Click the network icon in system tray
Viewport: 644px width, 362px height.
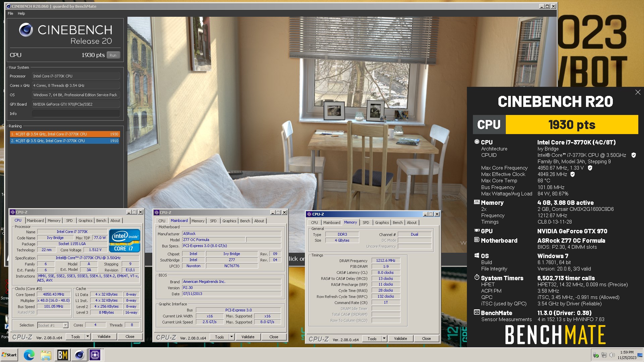[x=604, y=355]
